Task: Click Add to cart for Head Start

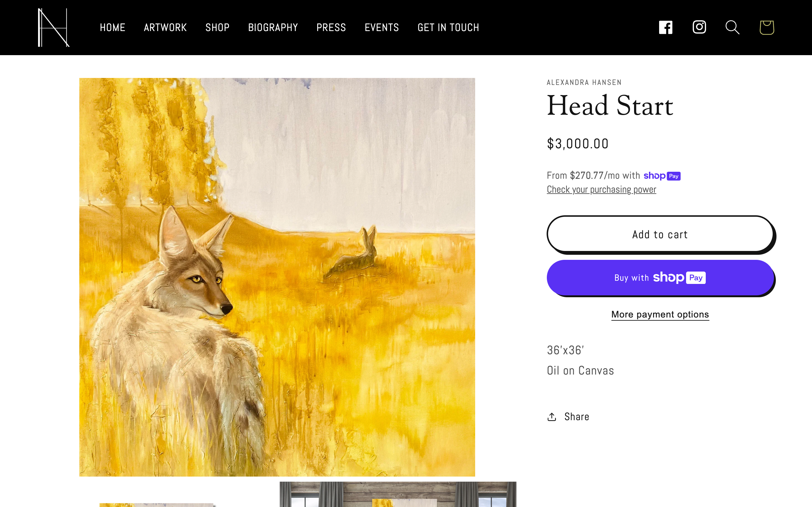Action: point(660,234)
